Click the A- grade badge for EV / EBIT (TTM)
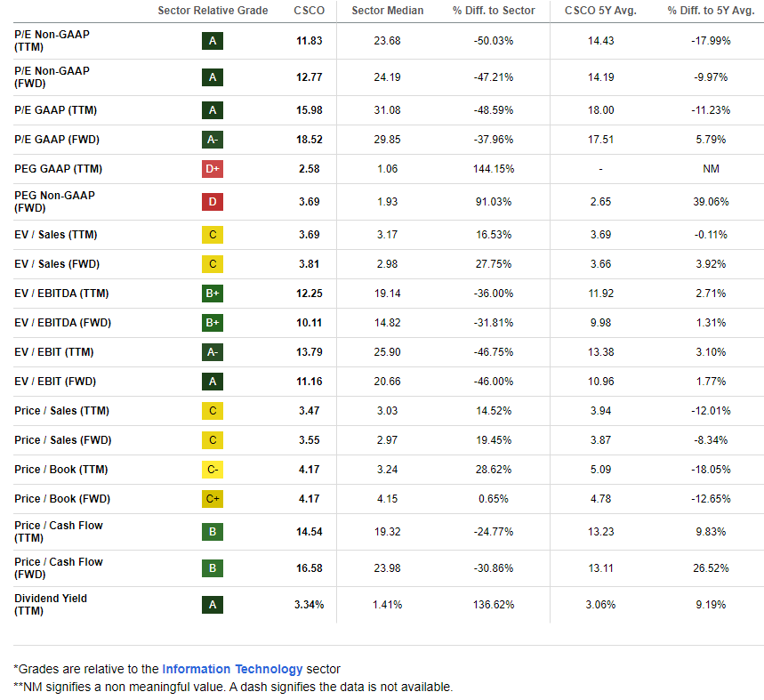The height and width of the screenshot is (700, 764). (213, 352)
